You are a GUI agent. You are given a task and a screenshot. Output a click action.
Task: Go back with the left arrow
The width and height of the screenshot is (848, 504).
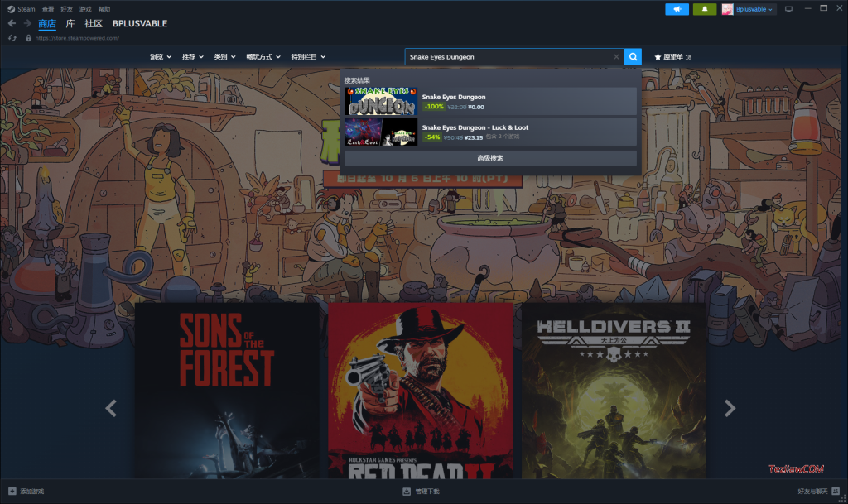point(12,24)
